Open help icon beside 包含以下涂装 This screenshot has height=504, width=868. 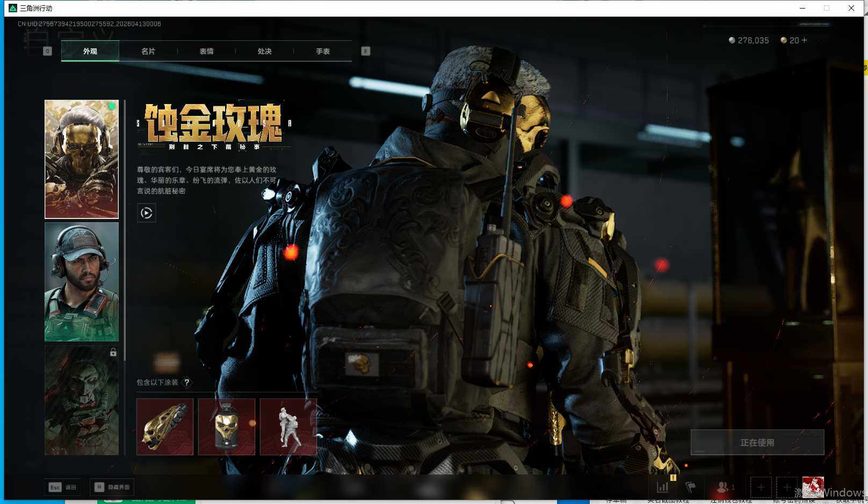187,382
